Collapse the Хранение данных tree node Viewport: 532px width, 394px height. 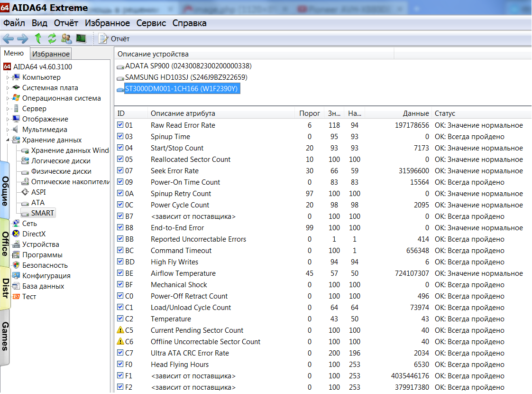(x=8, y=141)
